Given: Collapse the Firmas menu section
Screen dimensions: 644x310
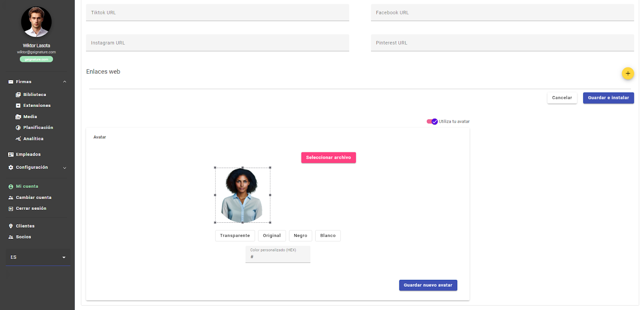Looking at the screenshot, I should 64,82.
